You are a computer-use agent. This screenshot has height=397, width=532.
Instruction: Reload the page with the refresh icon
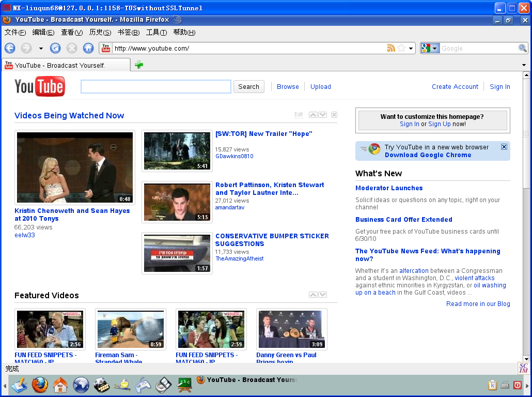55,48
